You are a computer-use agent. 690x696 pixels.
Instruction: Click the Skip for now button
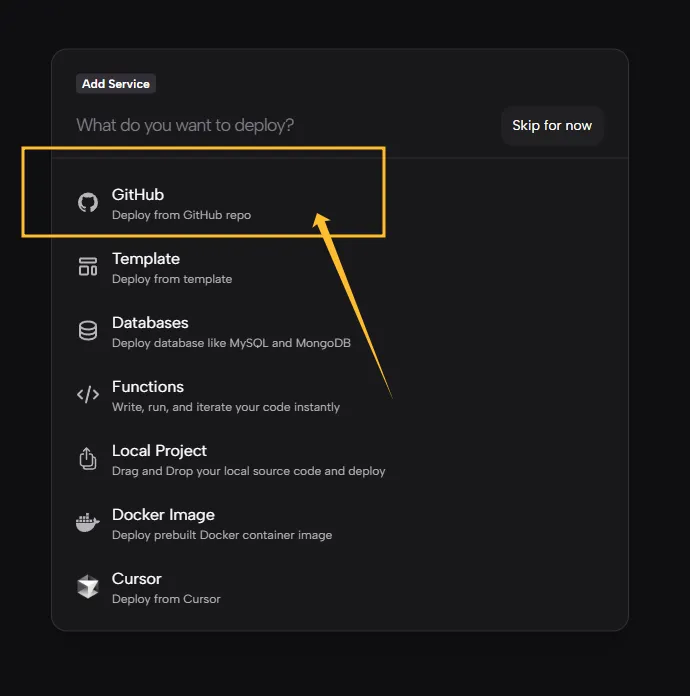[552, 126]
